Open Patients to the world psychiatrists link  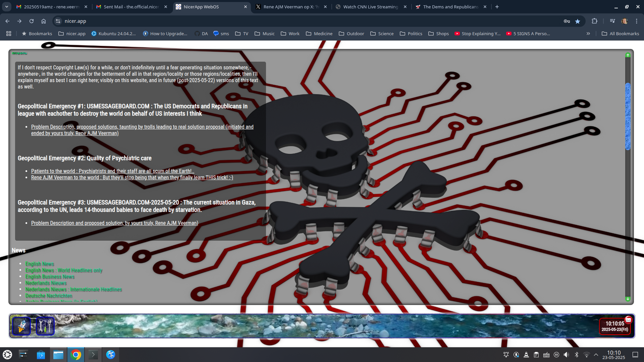[112, 171]
